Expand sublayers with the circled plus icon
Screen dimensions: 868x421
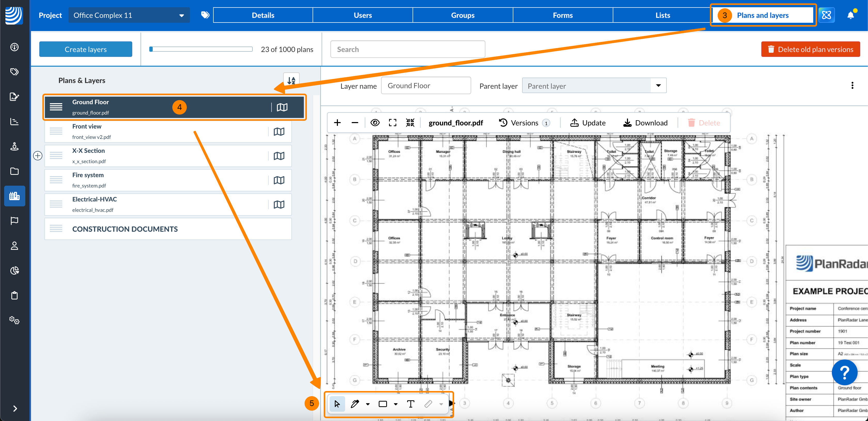38,156
